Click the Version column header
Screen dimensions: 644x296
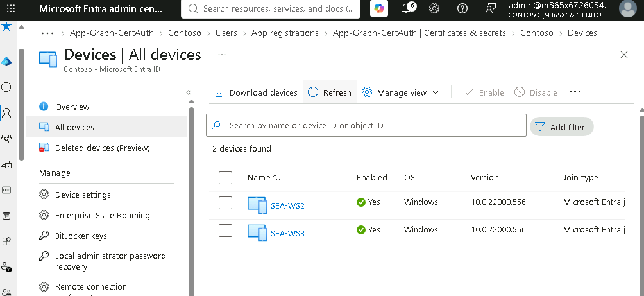click(x=485, y=178)
